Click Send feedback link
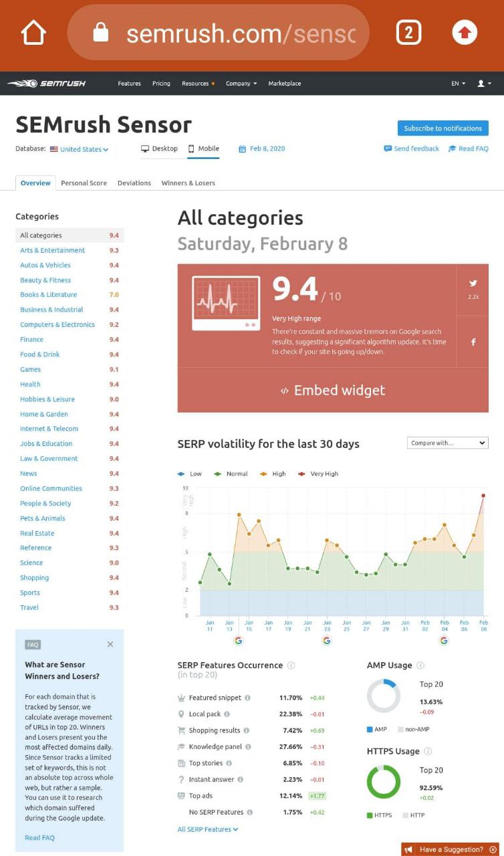The width and height of the screenshot is (504, 856). 412,148
